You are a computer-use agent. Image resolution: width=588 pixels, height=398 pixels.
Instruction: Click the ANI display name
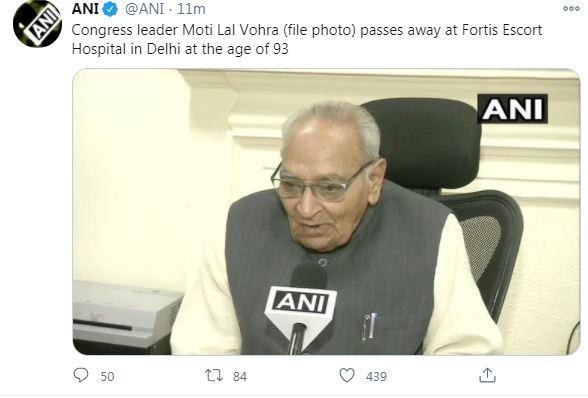[85, 9]
